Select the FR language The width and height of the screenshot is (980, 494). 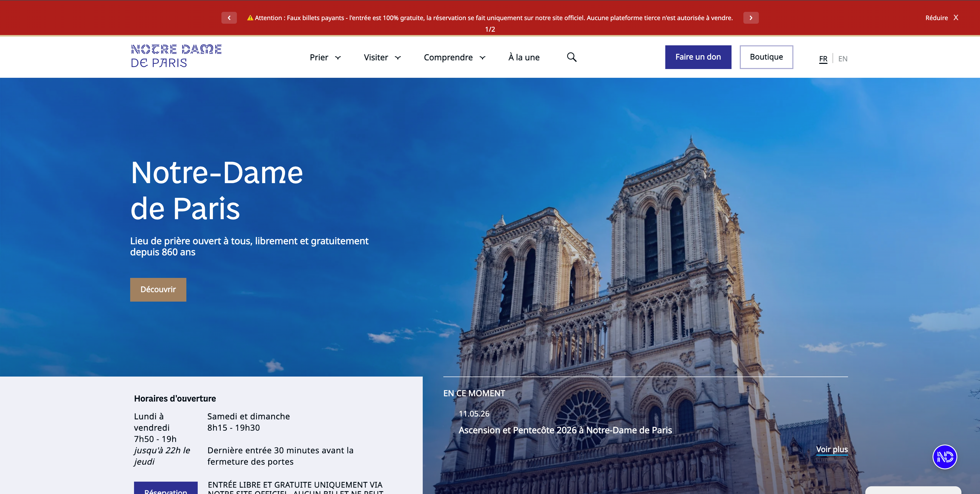tap(823, 59)
